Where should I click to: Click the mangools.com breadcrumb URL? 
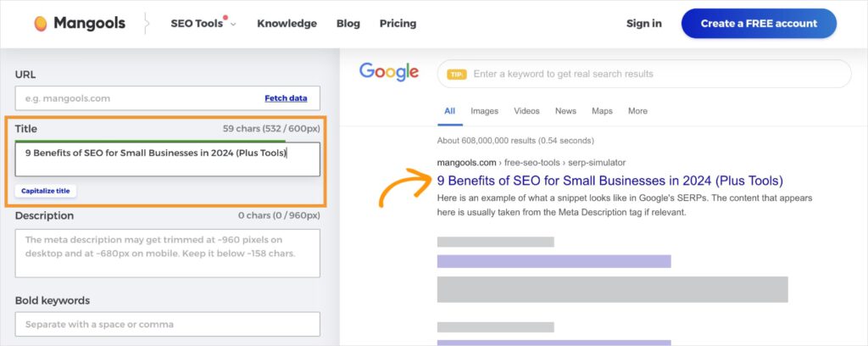531,162
